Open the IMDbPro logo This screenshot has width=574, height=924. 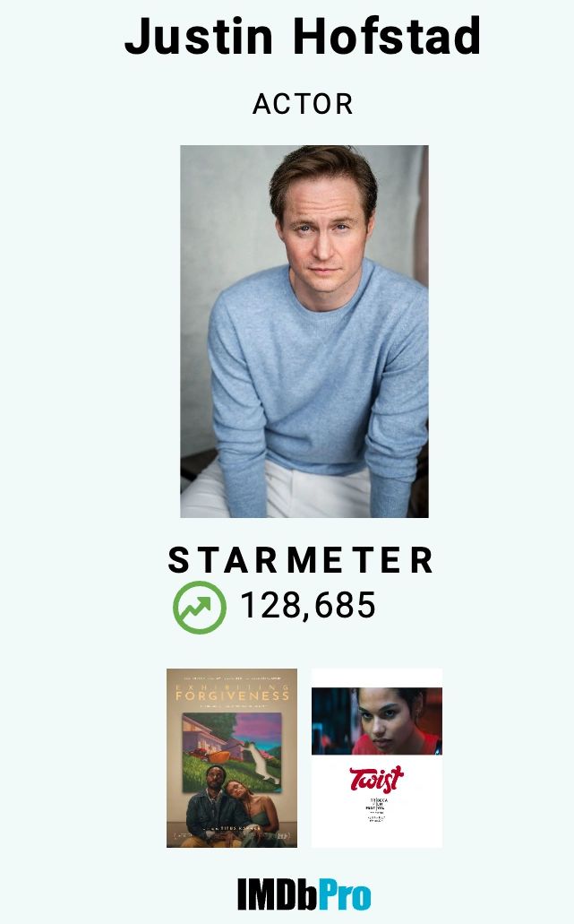[x=304, y=894]
